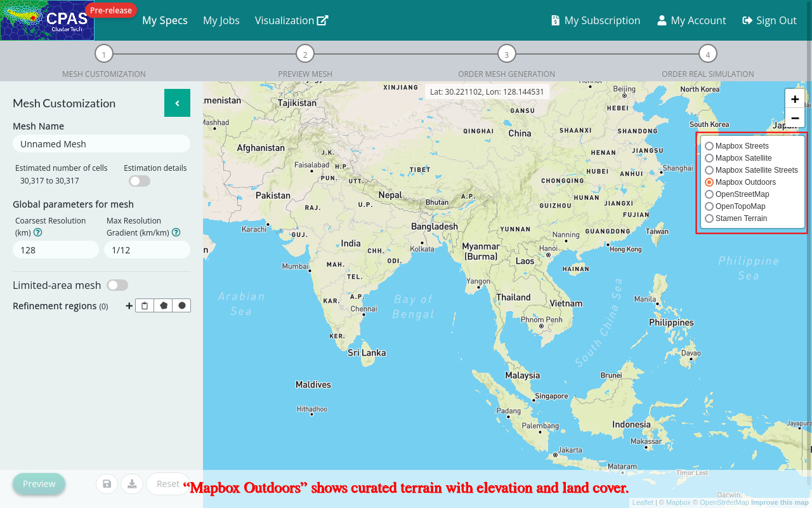The width and height of the screenshot is (812, 508).
Task: Select step 4 Order Real Simulation circle
Action: pyautogui.click(x=708, y=54)
